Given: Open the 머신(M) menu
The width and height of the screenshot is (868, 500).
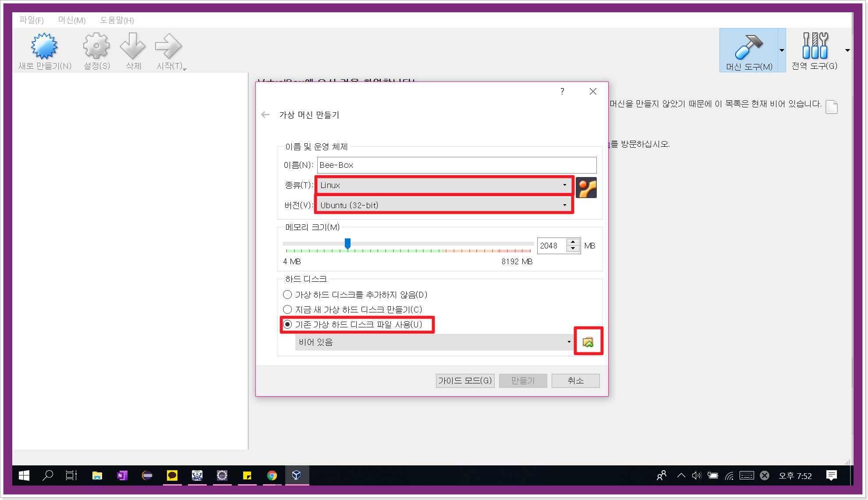Looking at the screenshot, I should tap(72, 20).
